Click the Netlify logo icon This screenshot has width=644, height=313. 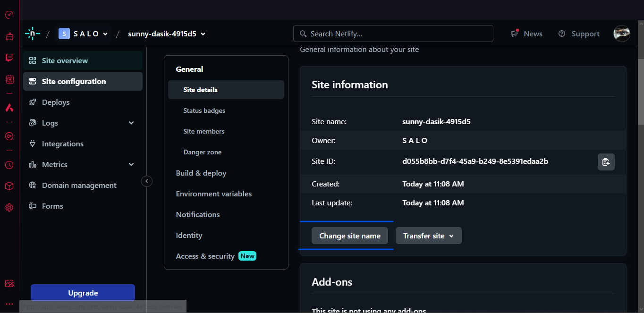click(33, 34)
